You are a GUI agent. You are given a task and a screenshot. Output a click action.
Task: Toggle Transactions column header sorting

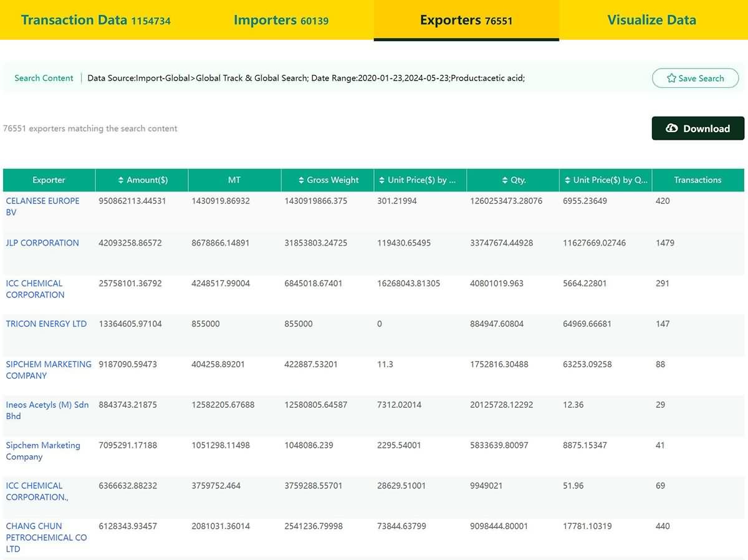698,180
